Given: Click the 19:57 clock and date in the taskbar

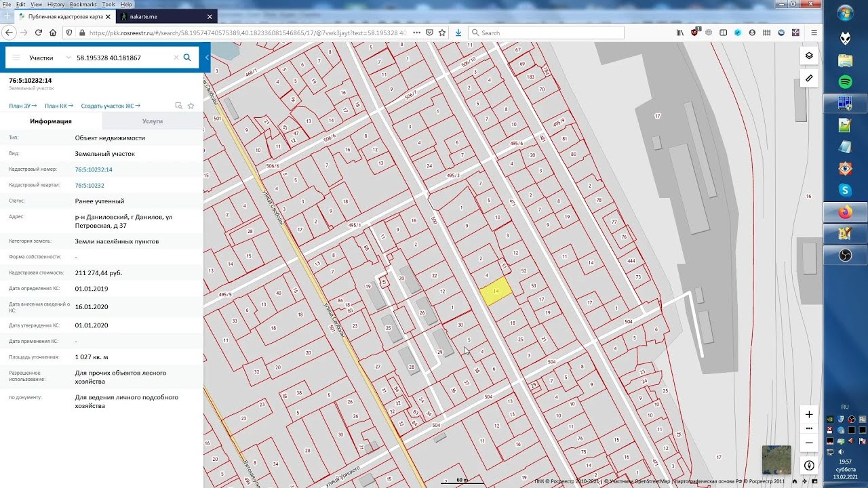Looking at the screenshot, I should (845, 469).
